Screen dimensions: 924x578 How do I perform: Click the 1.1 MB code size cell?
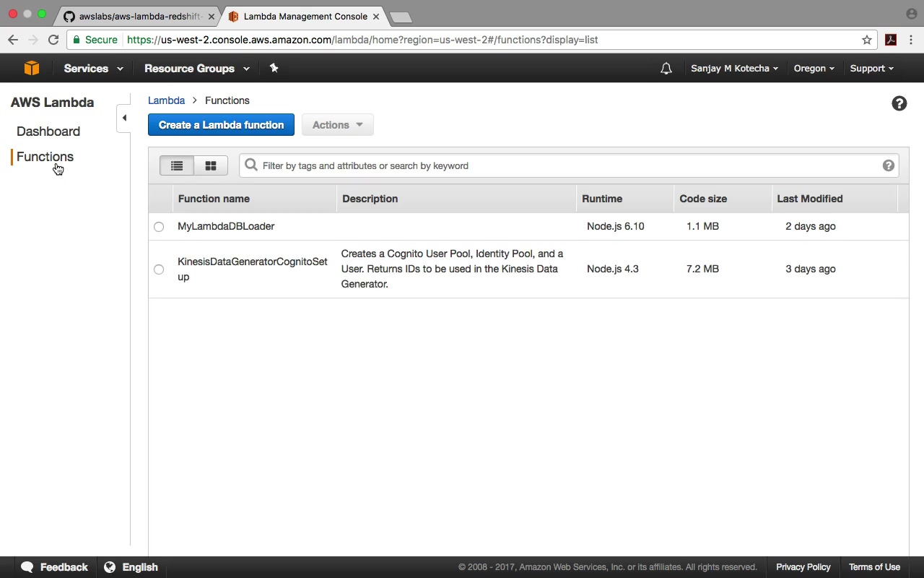[x=702, y=226]
